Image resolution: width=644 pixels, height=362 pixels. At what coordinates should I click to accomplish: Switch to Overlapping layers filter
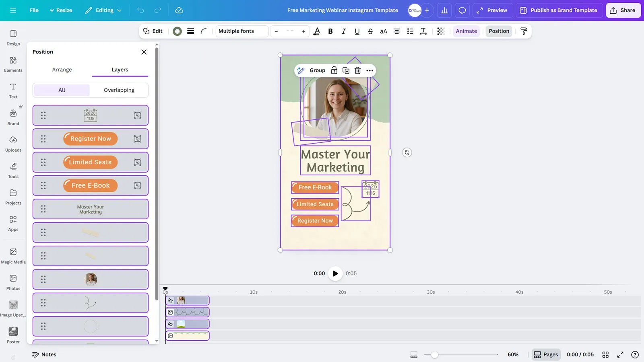(119, 90)
